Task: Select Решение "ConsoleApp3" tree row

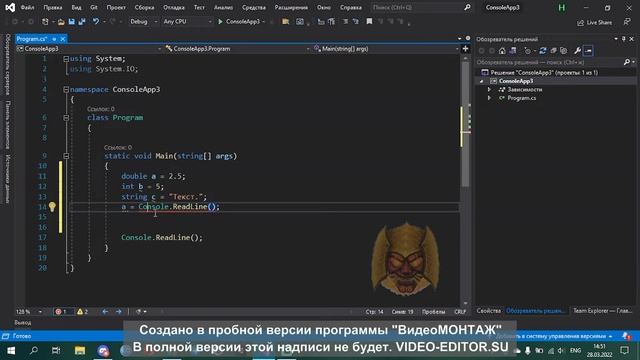Action: [x=556, y=73]
